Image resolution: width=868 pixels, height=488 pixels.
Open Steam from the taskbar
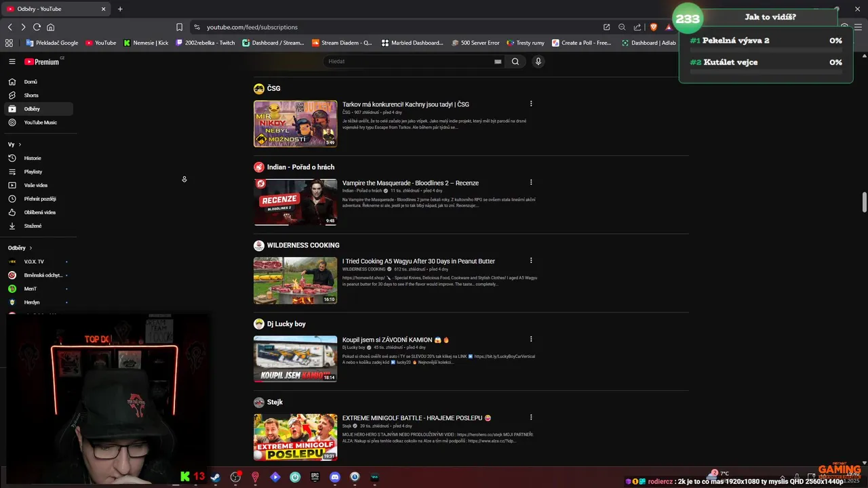click(216, 477)
